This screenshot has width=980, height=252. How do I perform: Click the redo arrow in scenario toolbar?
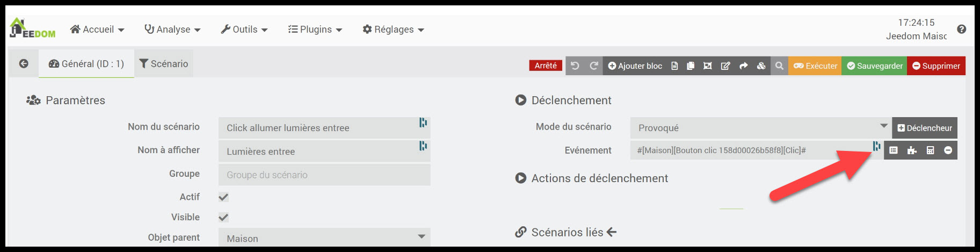click(593, 66)
